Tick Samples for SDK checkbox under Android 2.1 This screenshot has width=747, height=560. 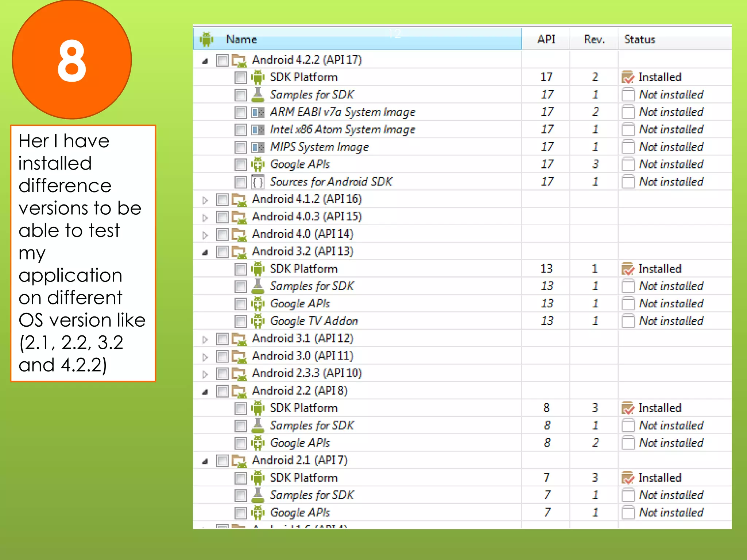coord(241,495)
